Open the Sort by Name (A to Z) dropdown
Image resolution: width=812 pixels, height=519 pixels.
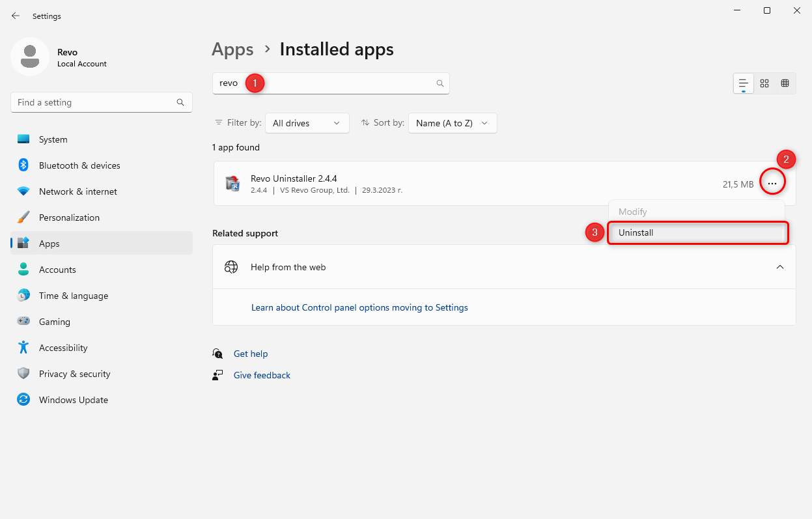(x=453, y=123)
